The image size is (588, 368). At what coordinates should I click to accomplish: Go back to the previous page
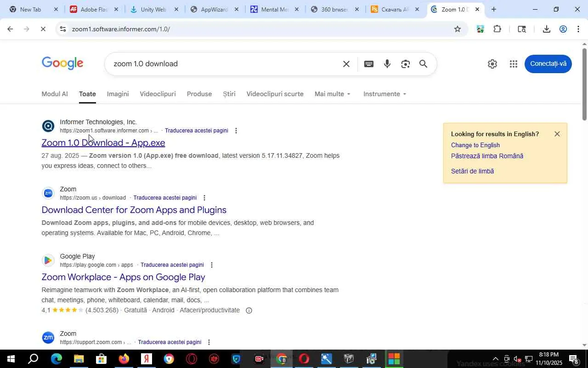10,29
